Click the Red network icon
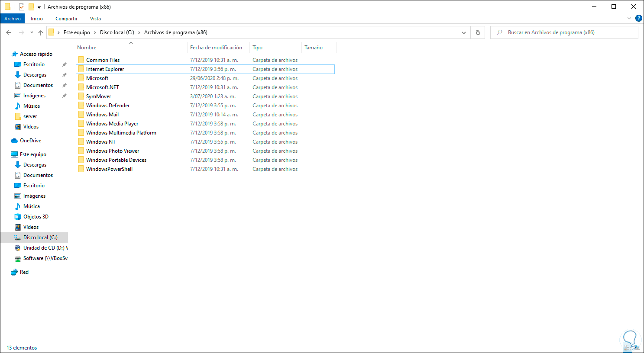This screenshot has width=644, height=353. [14, 272]
